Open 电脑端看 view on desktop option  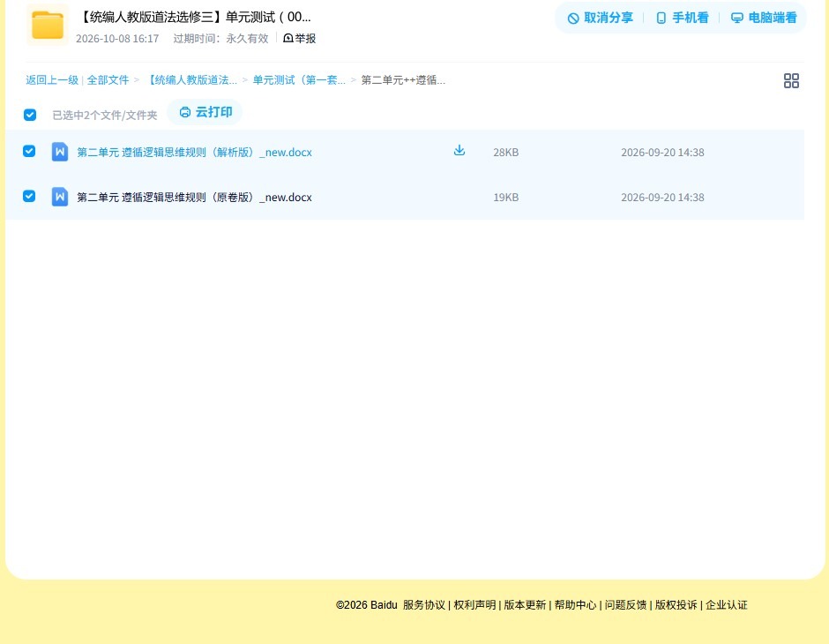pos(764,18)
